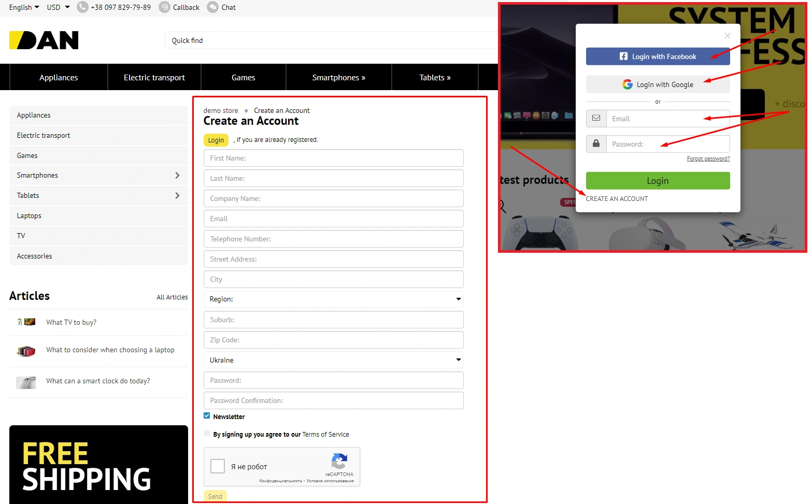Click the Callback headset icon
Viewport: 812px width, 504px height.
(x=164, y=7)
